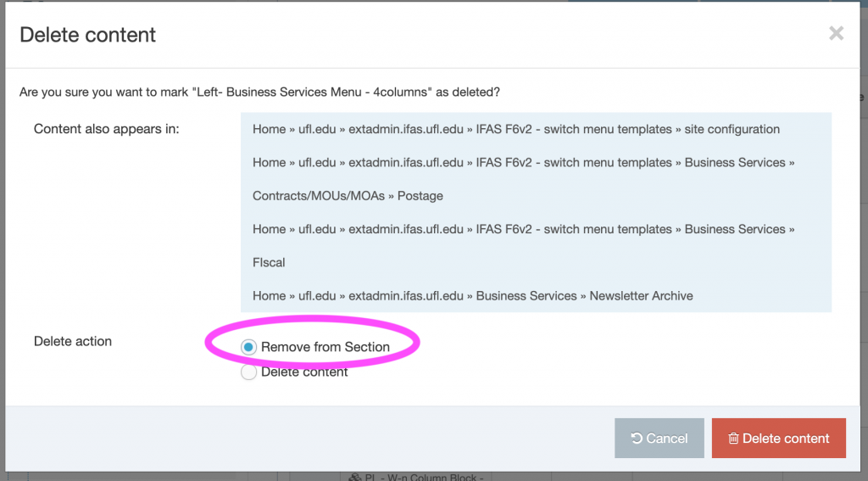
Task: Click the trash can icon on delete button
Action: (733, 439)
